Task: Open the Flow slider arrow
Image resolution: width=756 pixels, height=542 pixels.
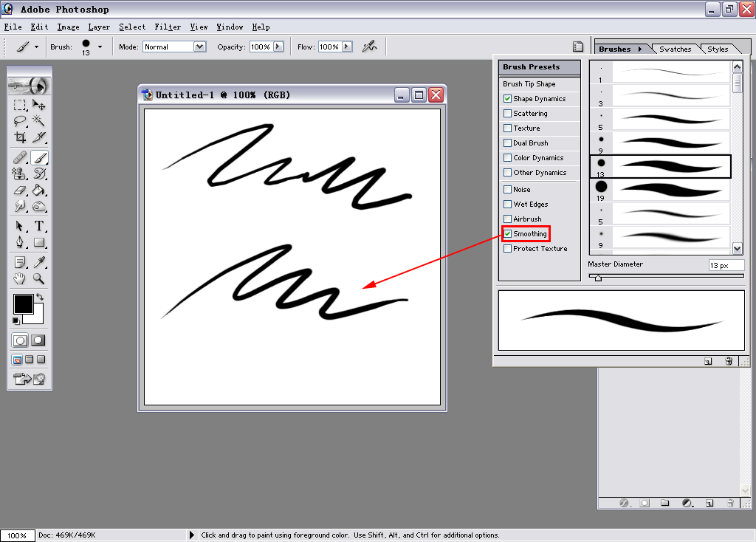Action: (x=347, y=47)
